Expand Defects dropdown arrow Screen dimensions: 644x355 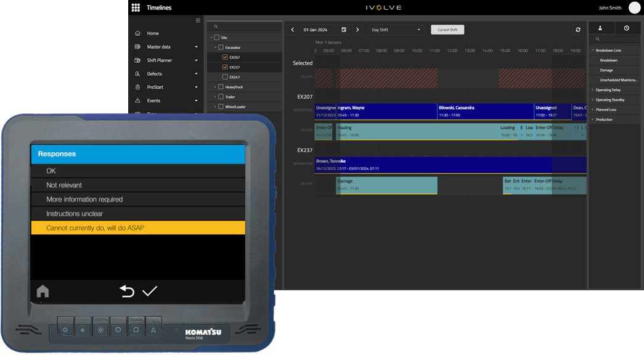tap(197, 74)
